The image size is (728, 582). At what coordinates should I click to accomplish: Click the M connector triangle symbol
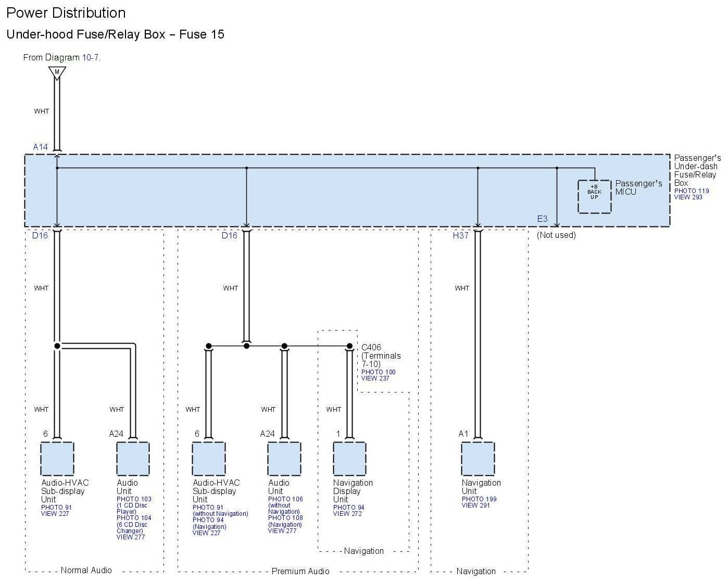tap(57, 72)
